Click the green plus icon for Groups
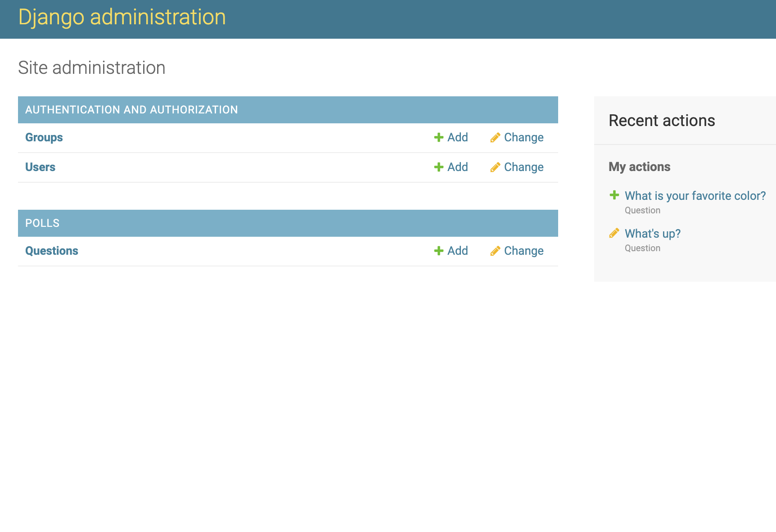This screenshot has width=776, height=532. 439,137
